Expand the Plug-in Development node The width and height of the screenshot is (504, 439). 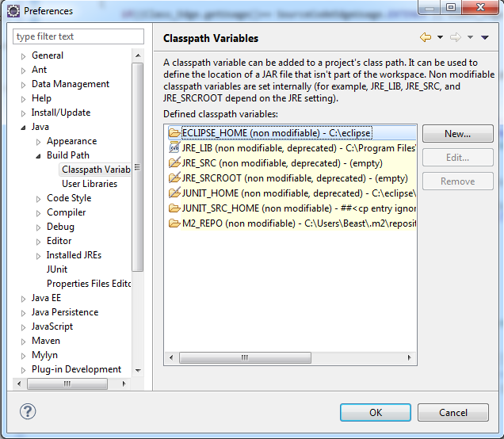23,370
